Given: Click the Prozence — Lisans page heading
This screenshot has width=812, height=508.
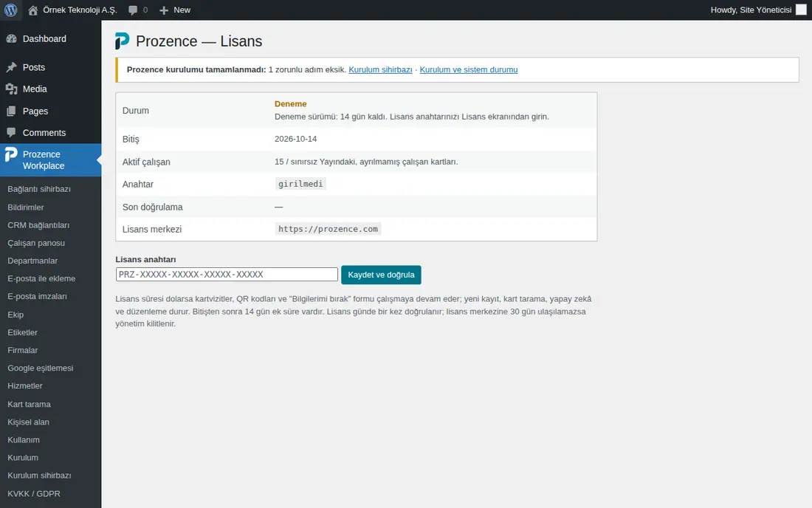Looking at the screenshot, I should click(199, 41).
